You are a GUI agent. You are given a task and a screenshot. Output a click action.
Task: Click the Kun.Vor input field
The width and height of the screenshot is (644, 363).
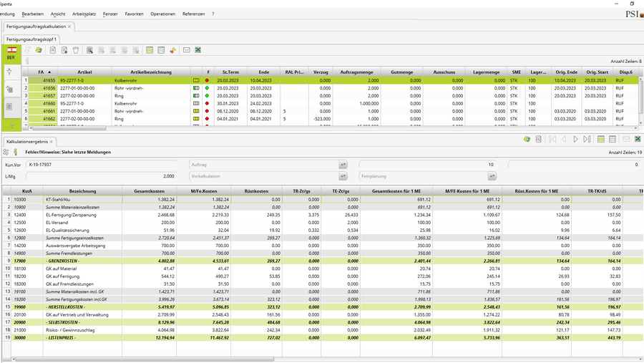coord(100,165)
